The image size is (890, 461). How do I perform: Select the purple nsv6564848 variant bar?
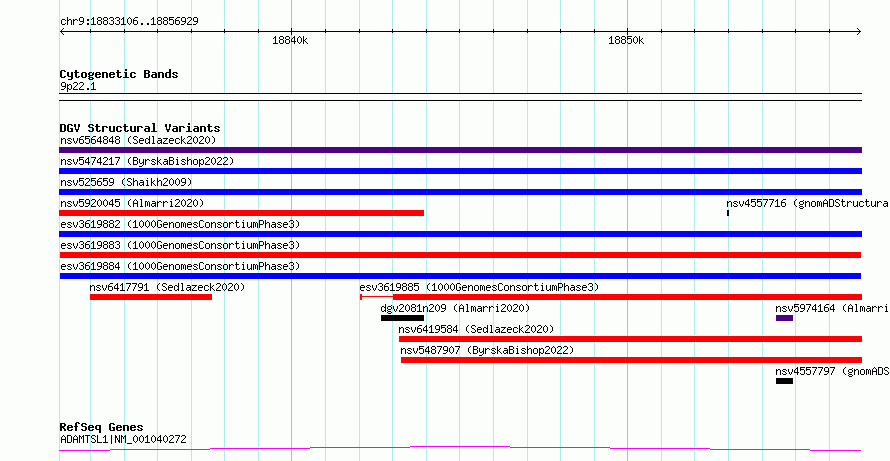tap(460, 150)
